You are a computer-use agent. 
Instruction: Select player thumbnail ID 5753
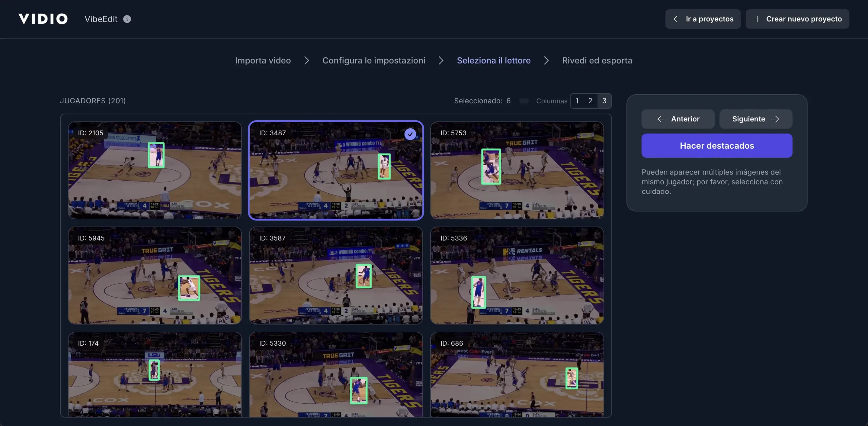(x=517, y=170)
